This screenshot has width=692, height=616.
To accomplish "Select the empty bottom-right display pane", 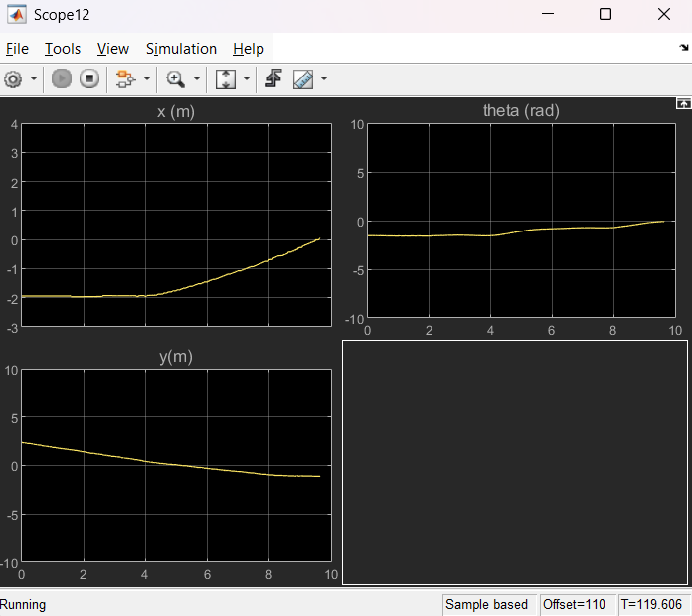I will click(515, 462).
